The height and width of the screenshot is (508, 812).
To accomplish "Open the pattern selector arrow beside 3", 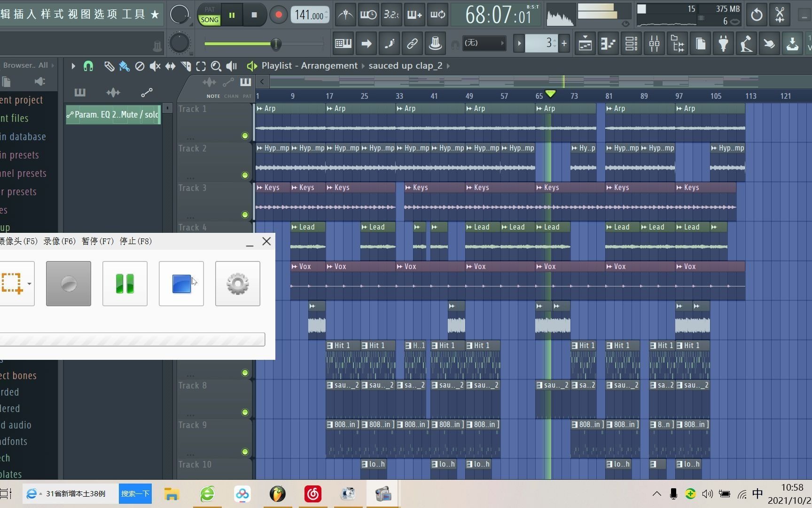I will point(519,44).
